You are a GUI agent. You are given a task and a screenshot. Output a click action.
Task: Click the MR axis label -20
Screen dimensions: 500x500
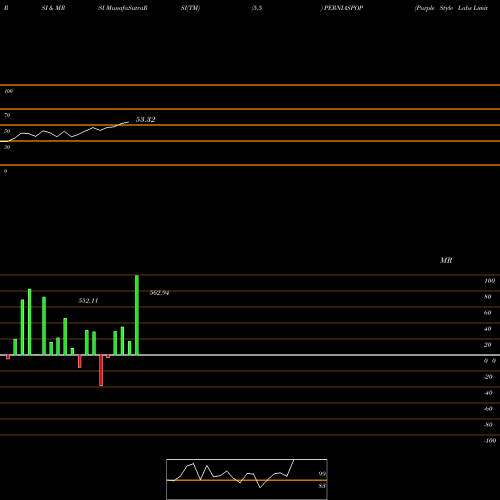click(x=488, y=377)
